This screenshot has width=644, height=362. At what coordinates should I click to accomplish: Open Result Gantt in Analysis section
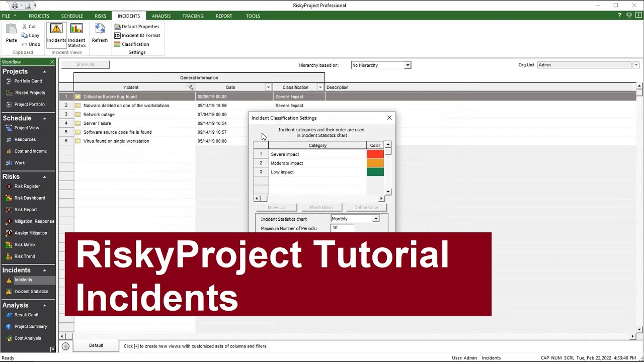pos(26,315)
